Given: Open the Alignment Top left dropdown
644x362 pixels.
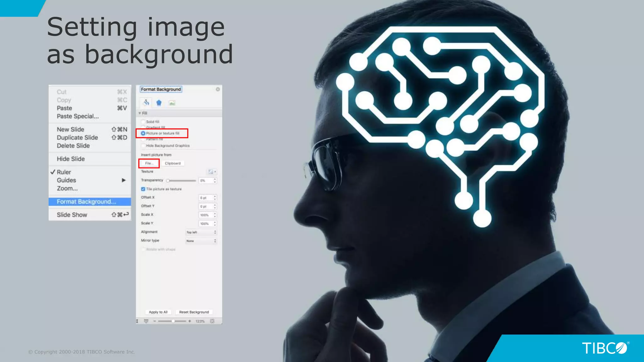Looking at the screenshot, I should [201, 232].
